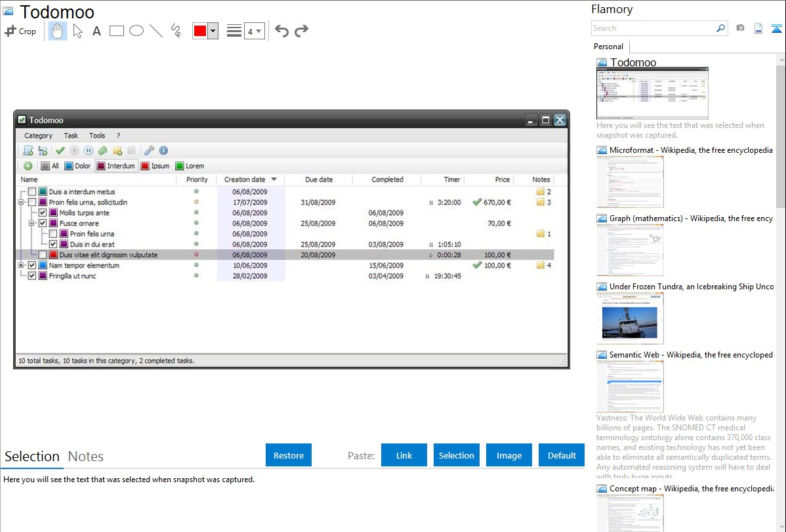Check the Proin felis urna, sollicitudin checkbox
The width and height of the screenshot is (786, 532).
[x=32, y=202]
